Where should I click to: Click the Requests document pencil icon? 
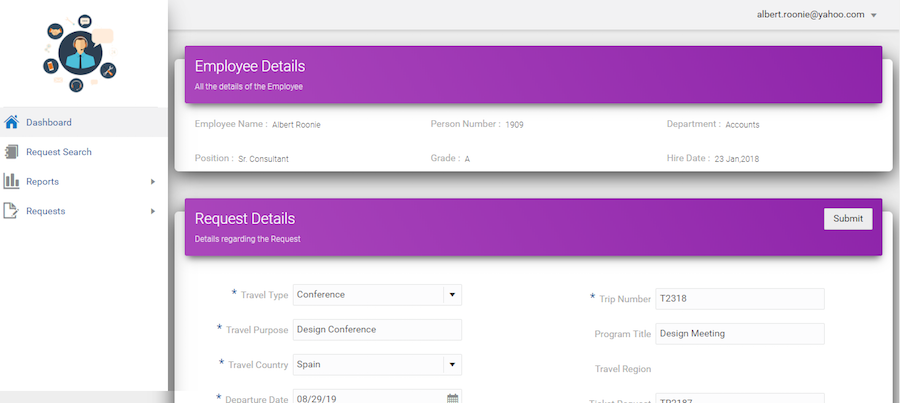tap(11, 211)
